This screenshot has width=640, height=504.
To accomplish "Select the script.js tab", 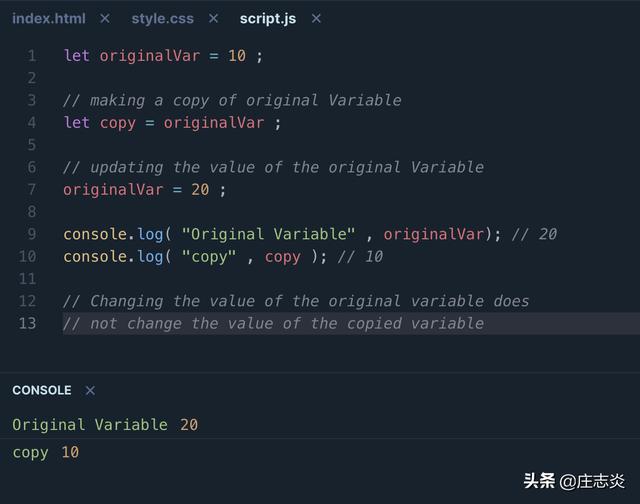I will [x=267, y=19].
